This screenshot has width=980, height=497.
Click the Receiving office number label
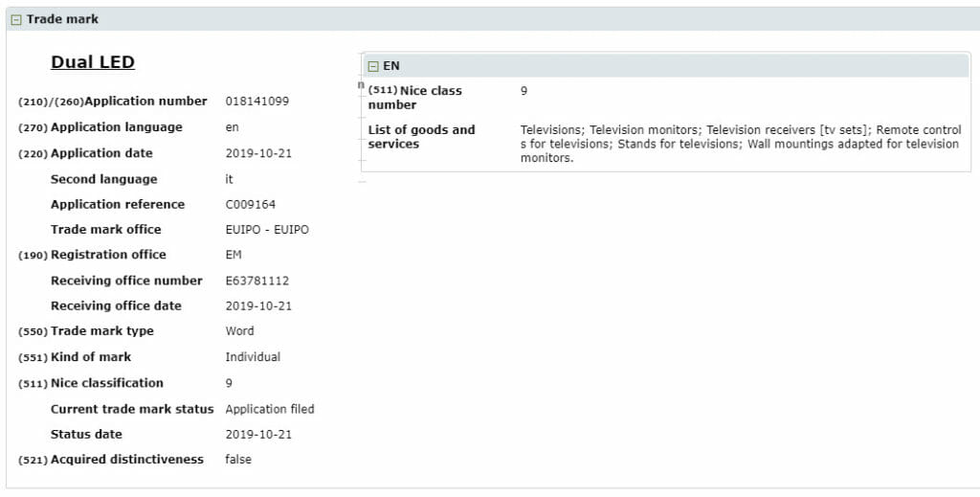click(126, 281)
